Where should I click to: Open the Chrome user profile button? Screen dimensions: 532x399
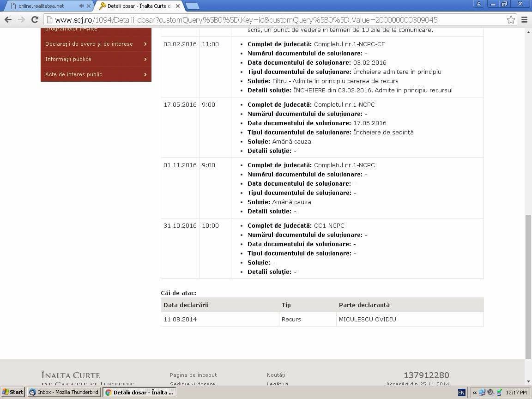coord(479,4)
